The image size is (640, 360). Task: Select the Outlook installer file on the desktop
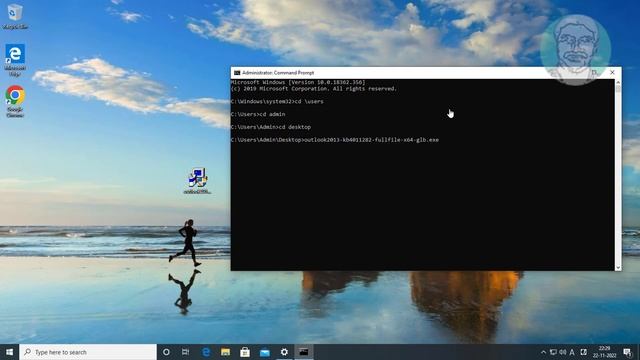click(198, 181)
